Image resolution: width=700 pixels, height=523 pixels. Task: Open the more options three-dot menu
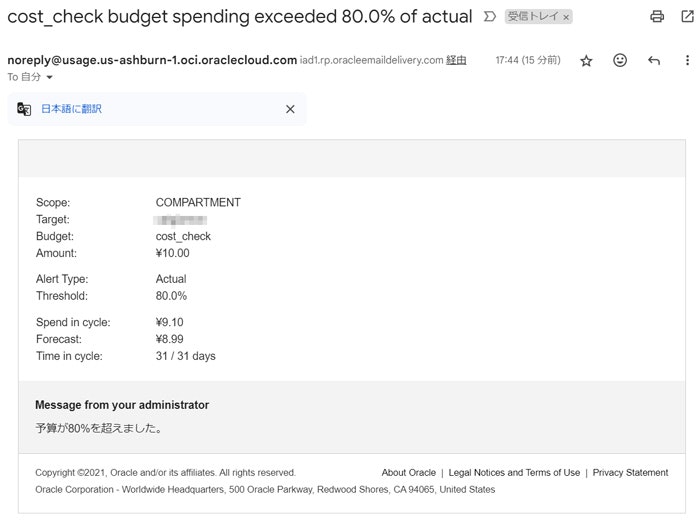pyautogui.click(x=687, y=61)
